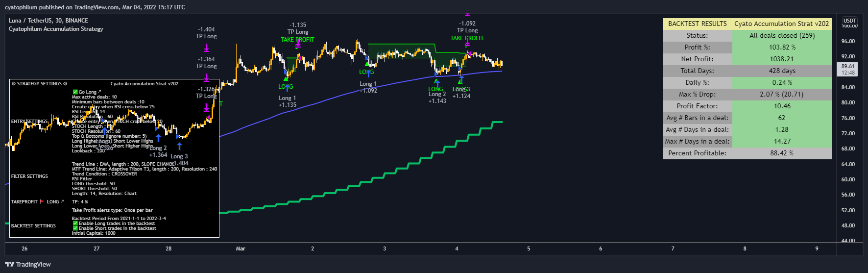Click the blue entry arrow above Long 3 +1.124
The width and height of the screenshot is (868, 273).
coord(461,78)
